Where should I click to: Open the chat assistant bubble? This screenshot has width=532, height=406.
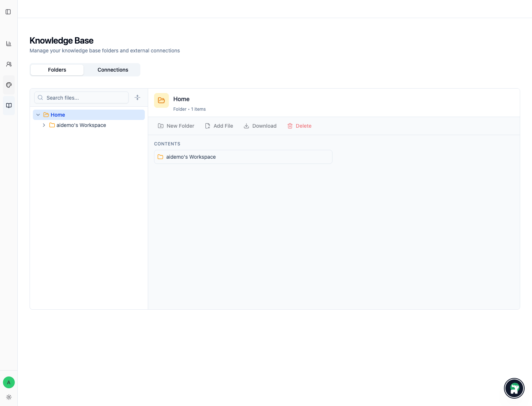tap(514, 388)
